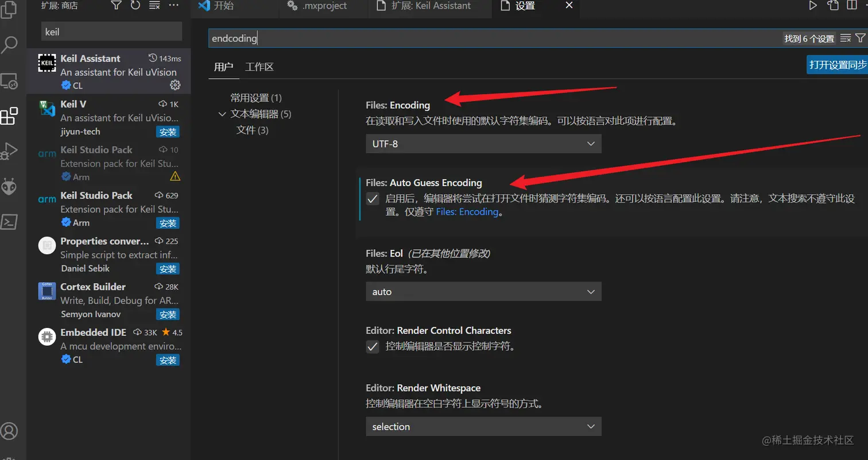Click Cortex Builder extension logo
The image size is (868, 460).
(x=47, y=291)
